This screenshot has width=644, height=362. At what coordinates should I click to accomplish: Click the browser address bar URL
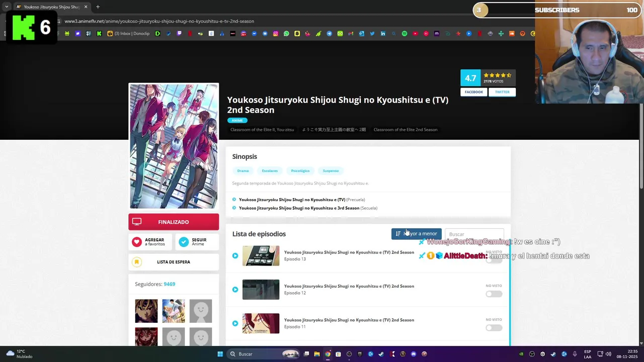point(159,21)
